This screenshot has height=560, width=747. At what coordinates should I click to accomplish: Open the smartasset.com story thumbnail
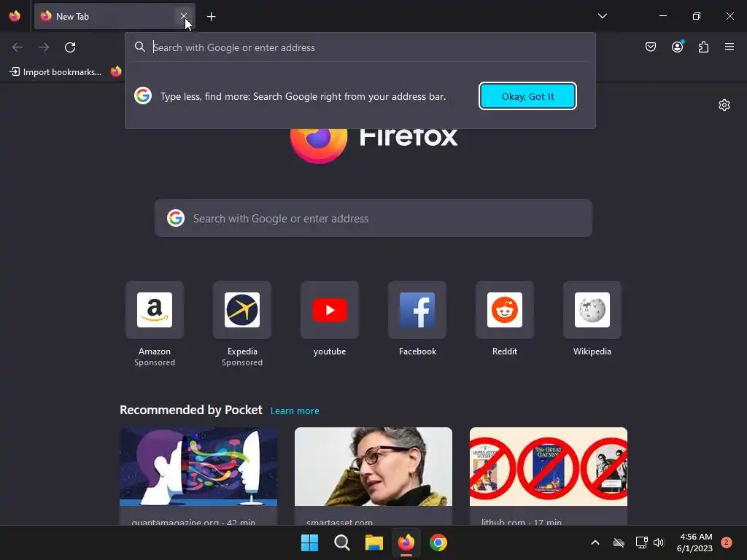(373, 467)
